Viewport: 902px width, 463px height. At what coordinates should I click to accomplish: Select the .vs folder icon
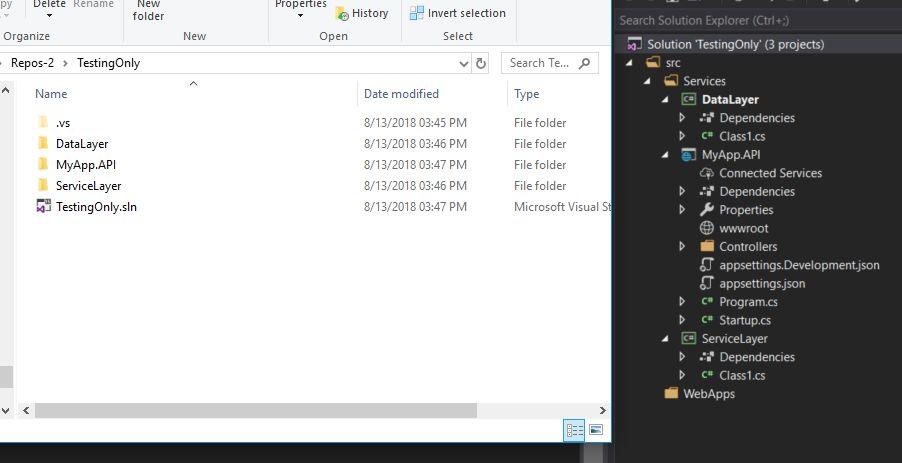coord(43,122)
